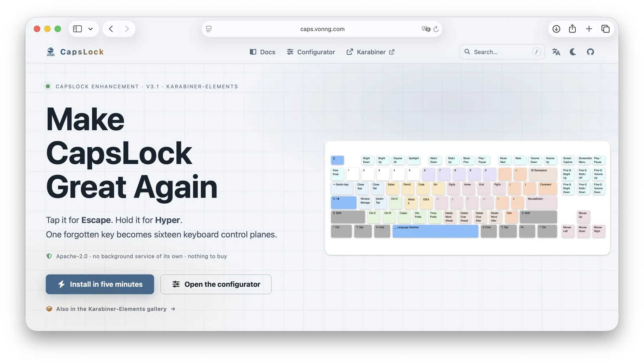Select the Screenshot Menu key

coord(584,160)
